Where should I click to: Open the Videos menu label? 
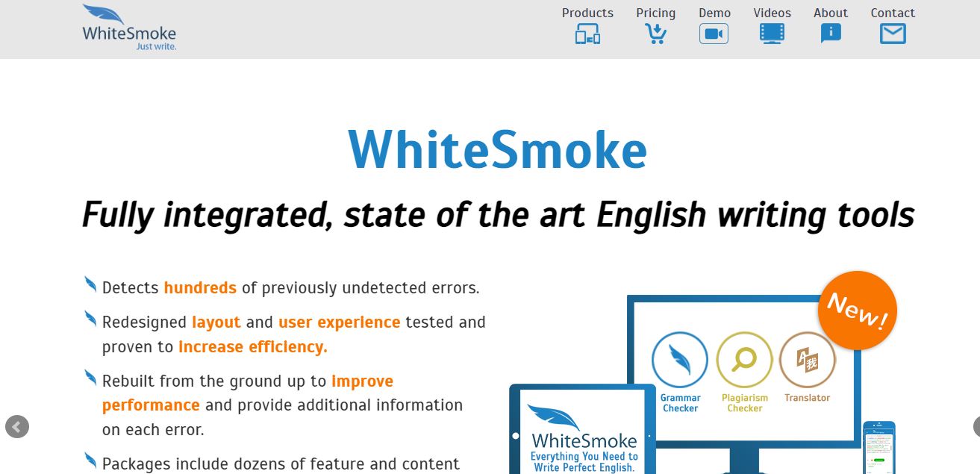772,13
